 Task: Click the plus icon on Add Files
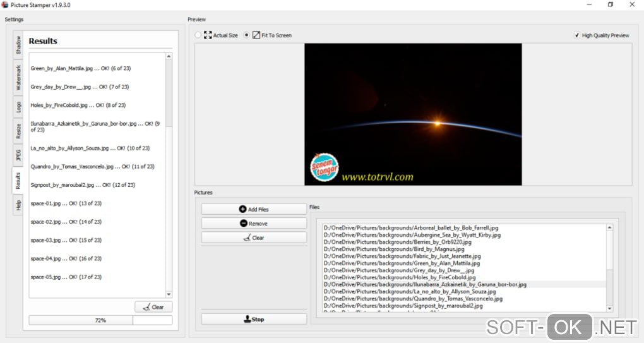click(242, 209)
